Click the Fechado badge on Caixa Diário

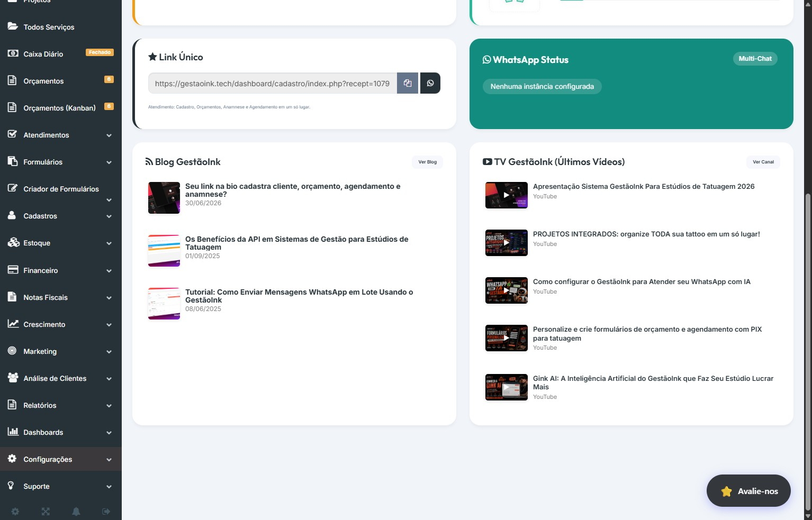pos(100,52)
